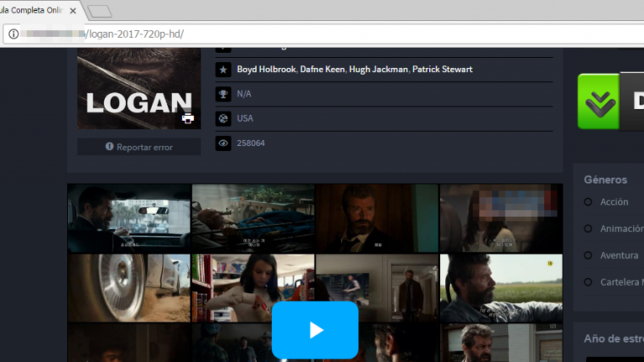644x362 pixels.
Task: Select the Cartelera genre radio button
Action: 588,282
